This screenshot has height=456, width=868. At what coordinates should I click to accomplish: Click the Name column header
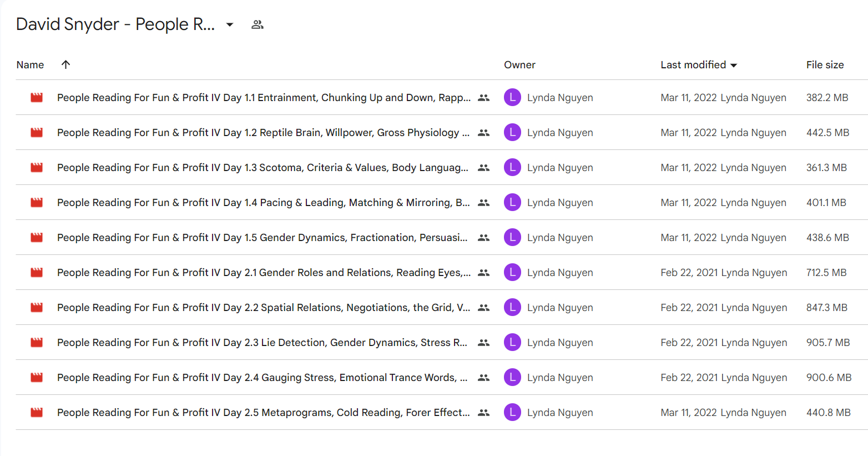pyautogui.click(x=30, y=65)
